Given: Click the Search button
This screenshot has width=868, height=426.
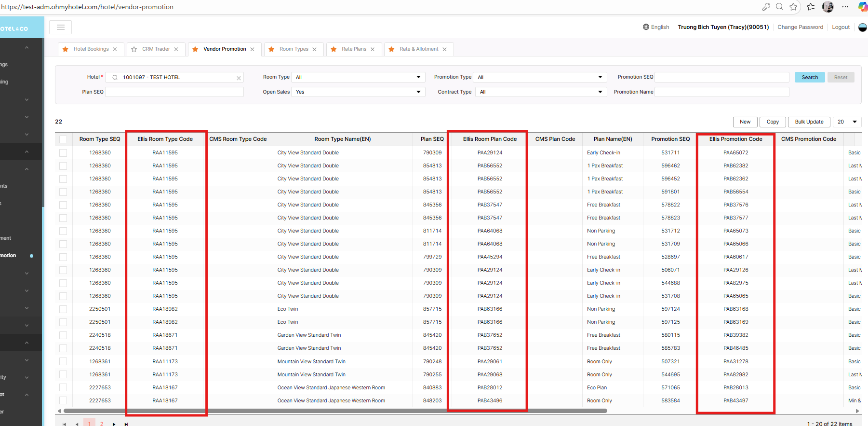Looking at the screenshot, I should (810, 77).
